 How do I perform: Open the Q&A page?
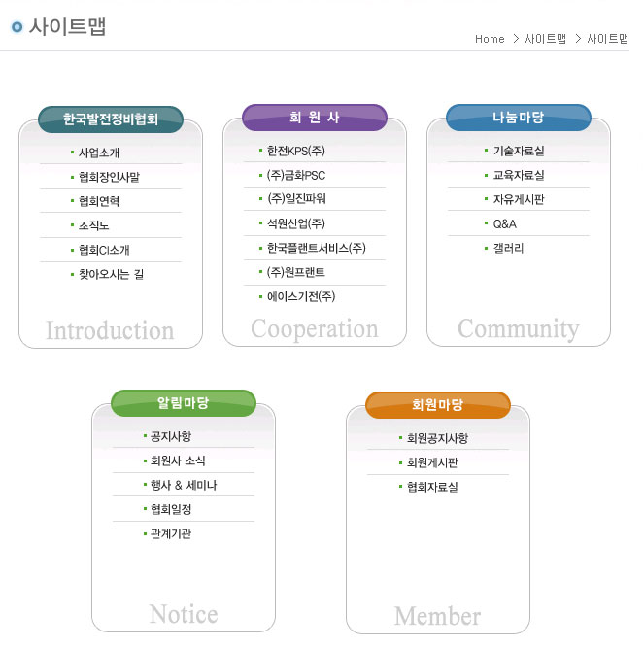tap(505, 224)
